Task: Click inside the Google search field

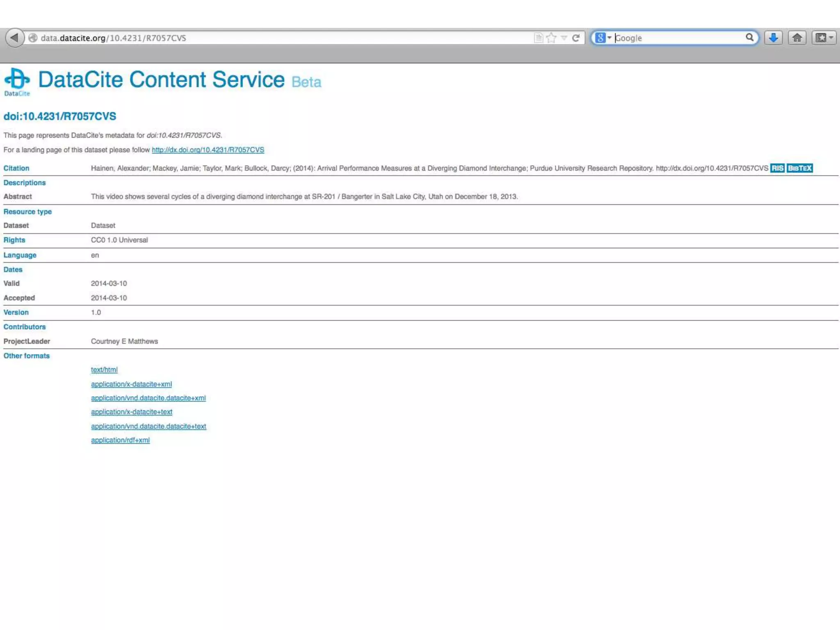Action: (x=677, y=38)
